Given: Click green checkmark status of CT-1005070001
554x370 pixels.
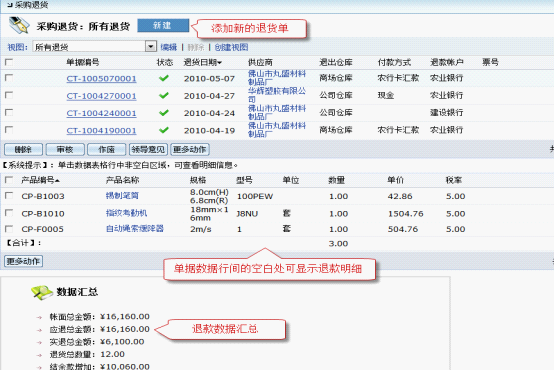Looking at the screenshot, I should point(164,78).
